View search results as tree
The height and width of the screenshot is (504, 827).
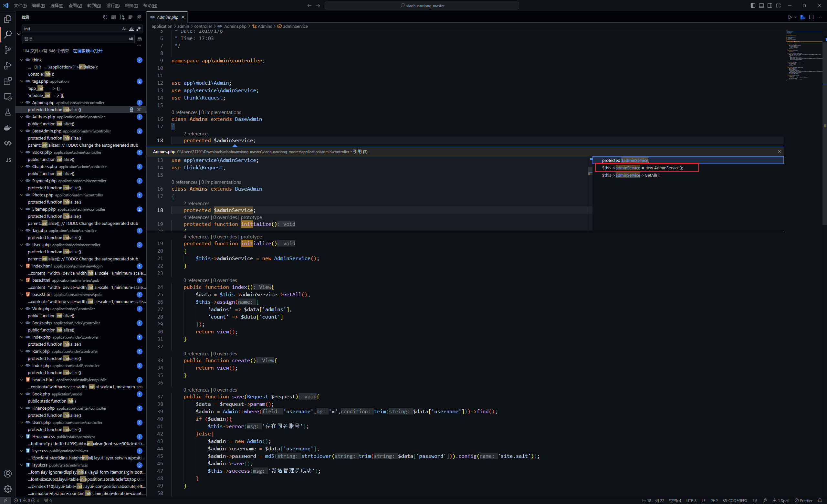click(130, 17)
